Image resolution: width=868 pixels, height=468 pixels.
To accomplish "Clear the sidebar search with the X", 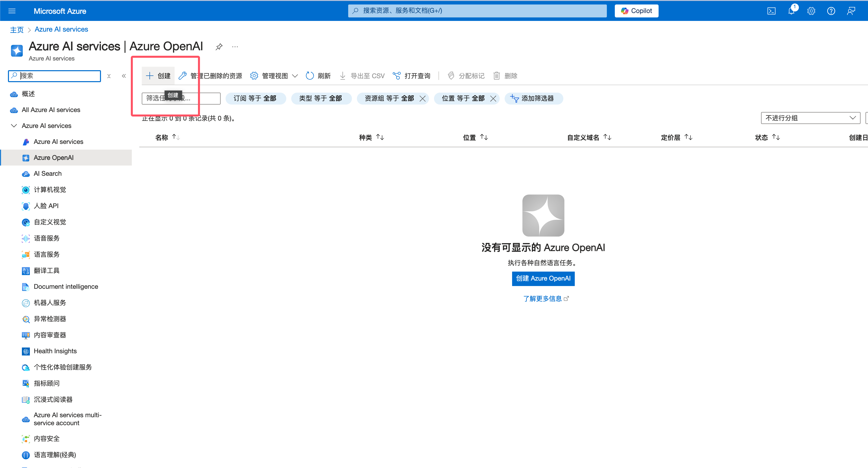I will tap(109, 76).
